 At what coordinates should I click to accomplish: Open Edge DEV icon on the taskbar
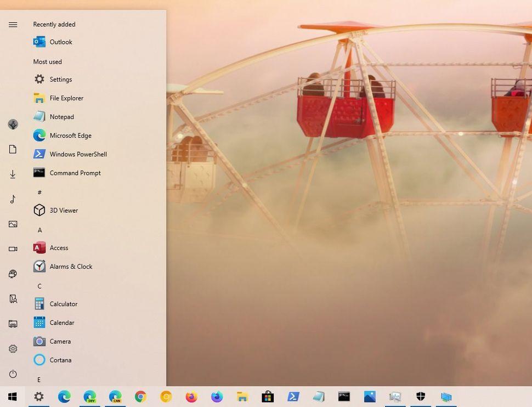(x=89, y=397)
